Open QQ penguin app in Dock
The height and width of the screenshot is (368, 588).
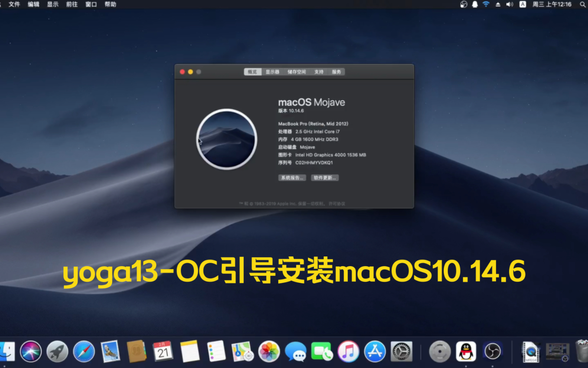coord(466,351)
